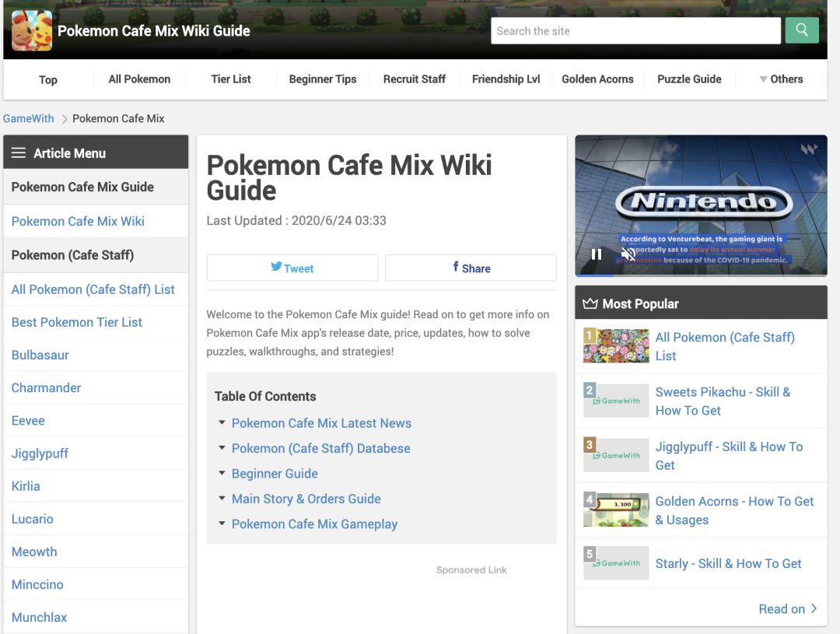The width and height of the screenshot is (840, 634).
Task: Click Read on link under Most Popular
Action: point(787,609)
